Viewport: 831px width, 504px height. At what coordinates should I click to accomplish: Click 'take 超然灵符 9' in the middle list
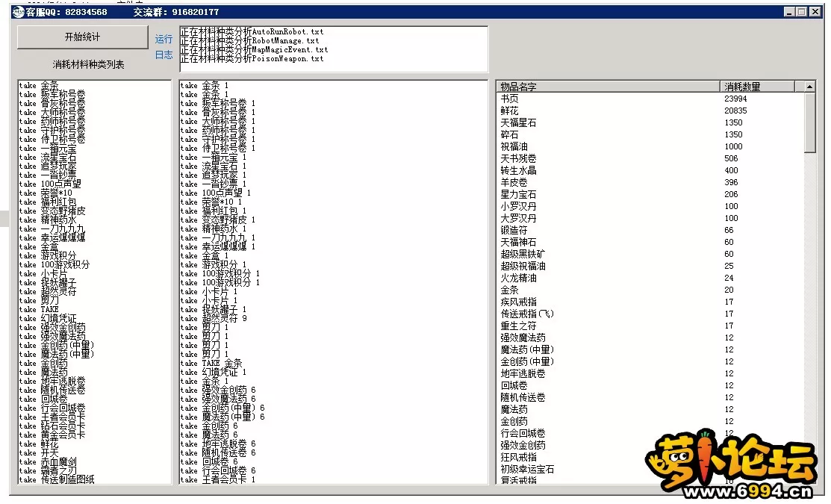click(213, 319)
